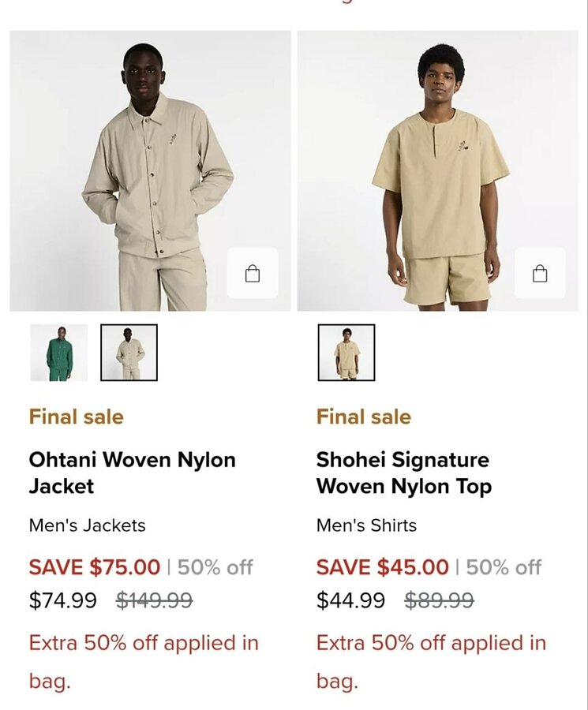The height and width of the screenshot is (710, 588).
Task: Click the Final sale label above jacket
Action: click(x=76, y=417)
